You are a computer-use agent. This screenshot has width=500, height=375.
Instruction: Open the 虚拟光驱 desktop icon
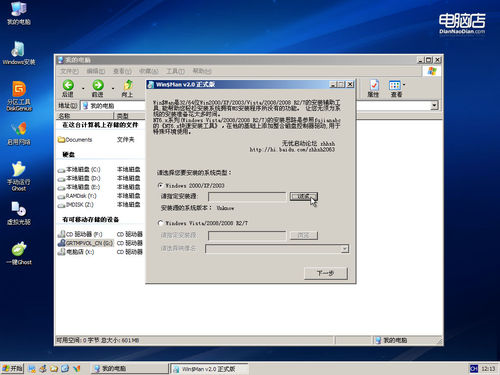click(x=19, y=213)
